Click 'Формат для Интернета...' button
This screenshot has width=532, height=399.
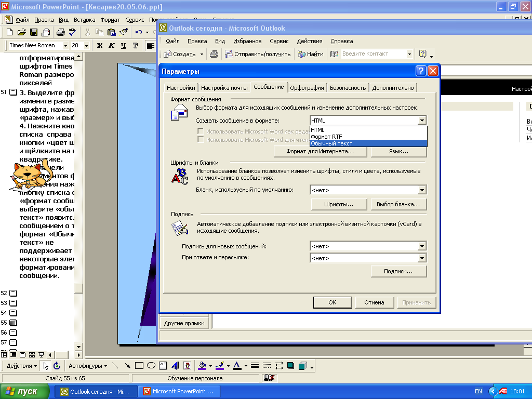pos(320,151)
